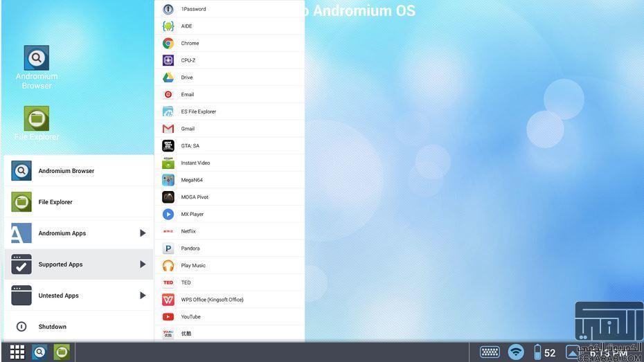Open Andromium Browser desktop shortcut
Viewport: 644px width, 362px height.
pos(37,67)
